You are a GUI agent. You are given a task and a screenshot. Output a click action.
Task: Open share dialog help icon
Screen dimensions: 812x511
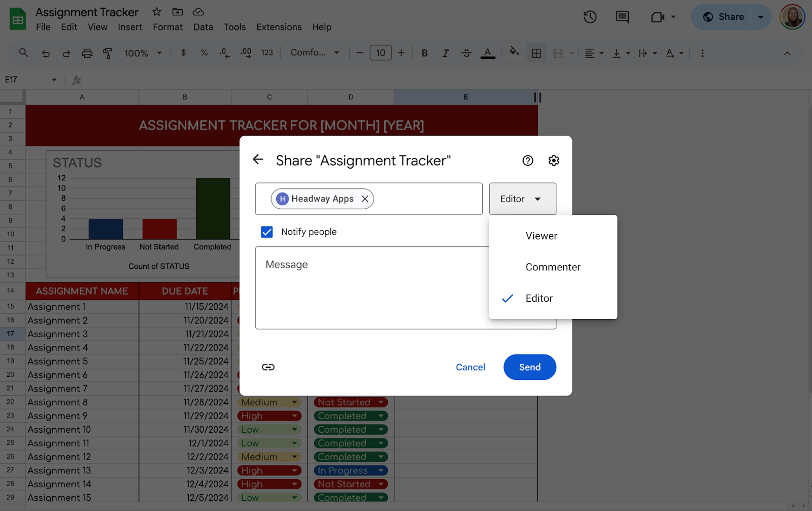[x=528, y=161]
